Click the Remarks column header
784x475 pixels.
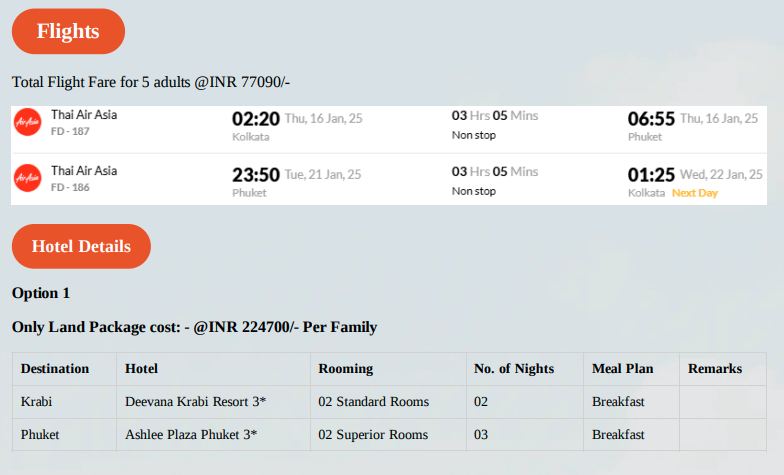[715, 368]
